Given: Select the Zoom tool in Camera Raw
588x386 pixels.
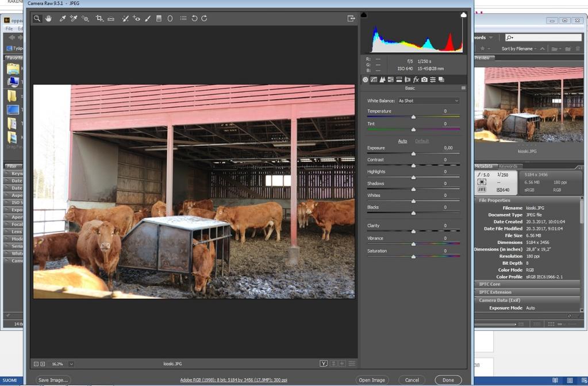Looking at the screenshot, I should [37, 18].
